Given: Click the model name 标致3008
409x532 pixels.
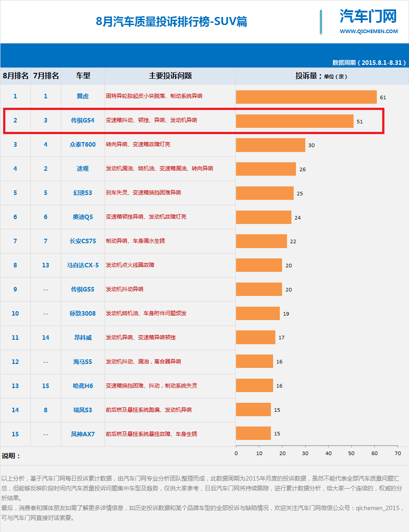Looking at the screenshot, I should click(x=83, y=313).
